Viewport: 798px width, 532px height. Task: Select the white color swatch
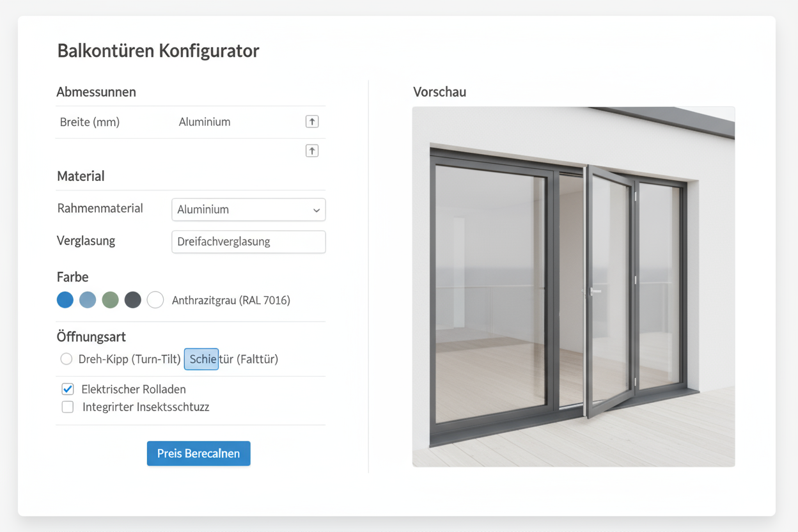point(155,299)
